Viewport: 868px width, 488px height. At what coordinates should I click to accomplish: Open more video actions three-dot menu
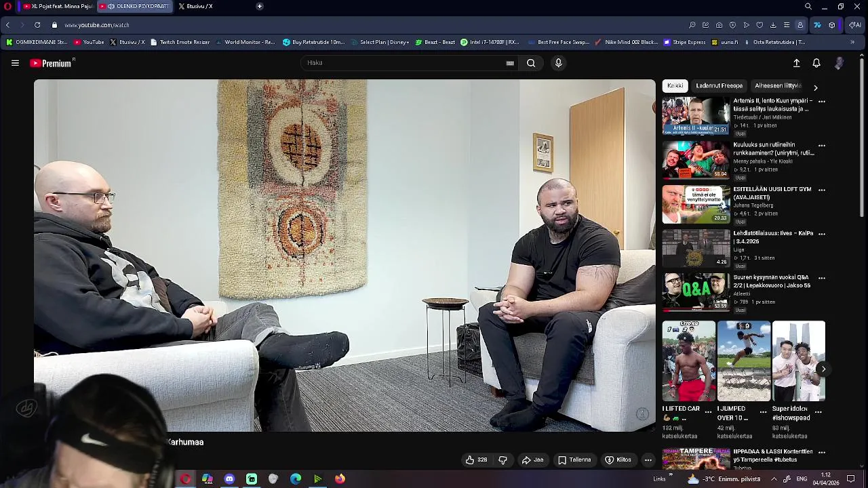pos(648,460)
